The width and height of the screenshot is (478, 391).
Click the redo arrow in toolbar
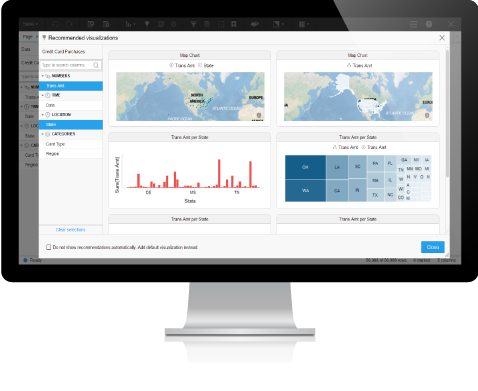[69, 24]
